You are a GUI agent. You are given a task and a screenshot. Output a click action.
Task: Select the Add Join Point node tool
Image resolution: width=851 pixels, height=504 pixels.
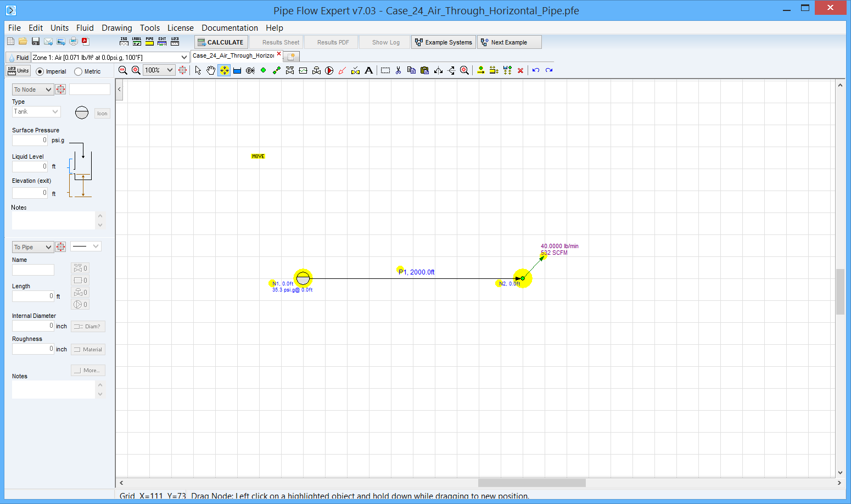pos(264,70)
